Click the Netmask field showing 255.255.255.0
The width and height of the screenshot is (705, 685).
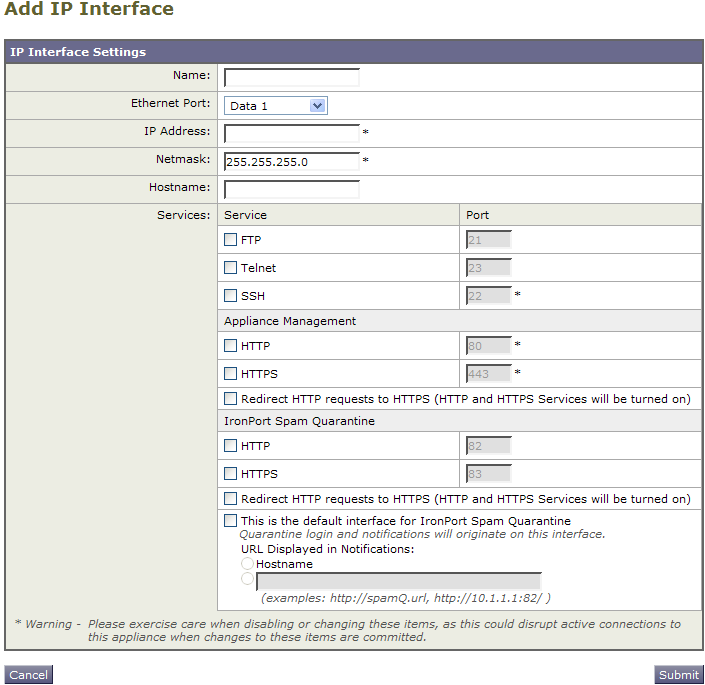coord(292,161)
